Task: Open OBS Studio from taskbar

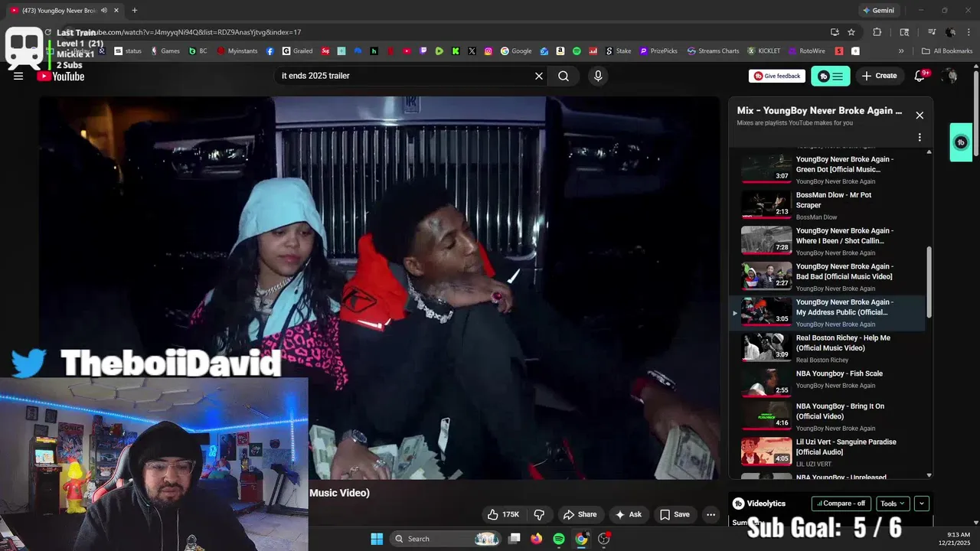Action: tap(604, 539)
